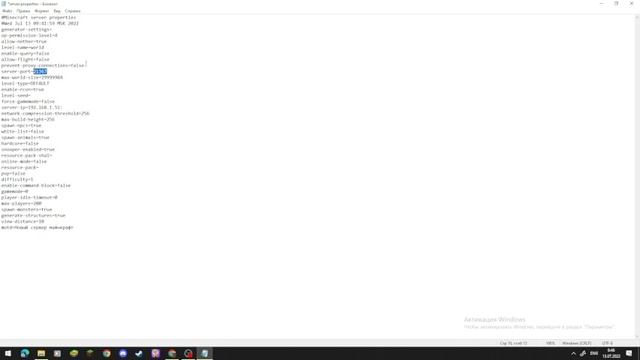Click the 'difficulty=1' line
The image size is (640, 360).
tap(17, 180)
